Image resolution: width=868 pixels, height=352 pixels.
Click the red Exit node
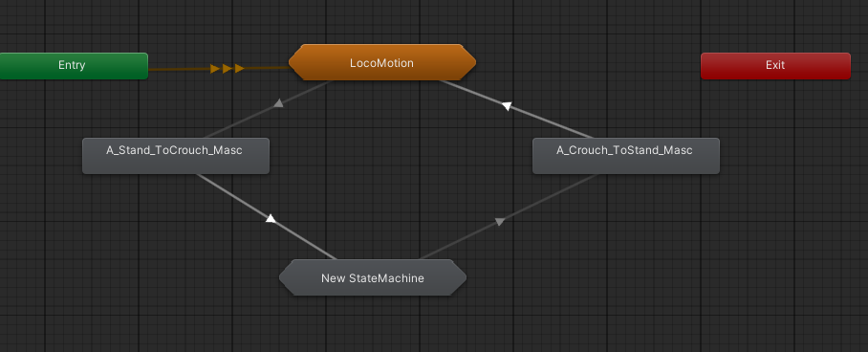(775, 65)
